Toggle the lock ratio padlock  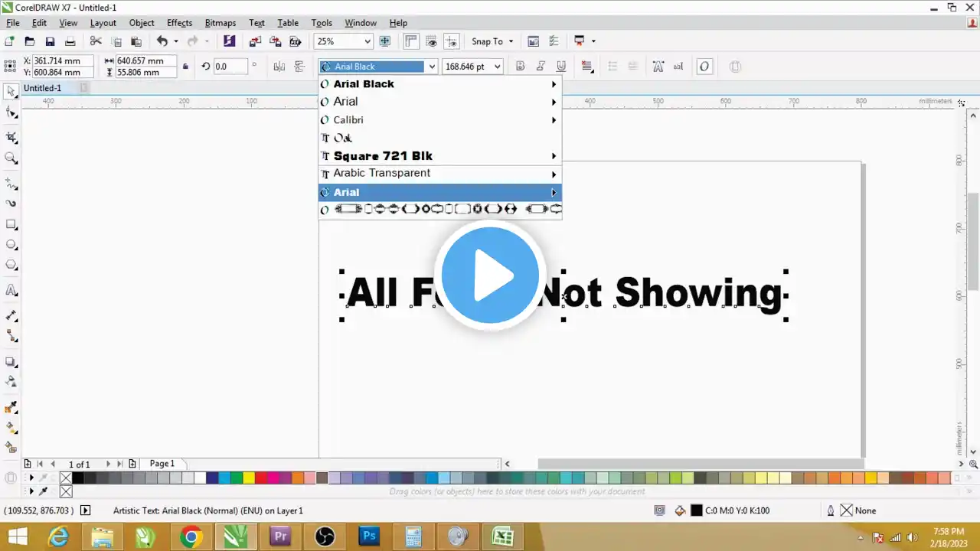[x=185, y=67]
